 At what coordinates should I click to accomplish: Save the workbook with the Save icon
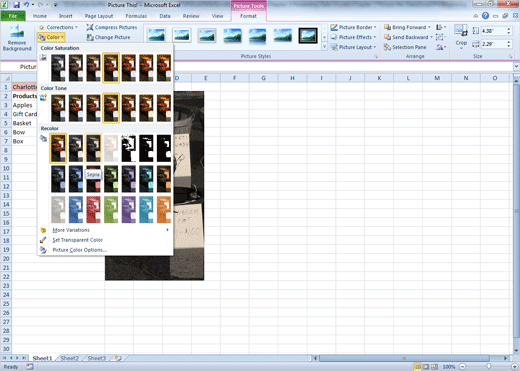tap(16, 5)
